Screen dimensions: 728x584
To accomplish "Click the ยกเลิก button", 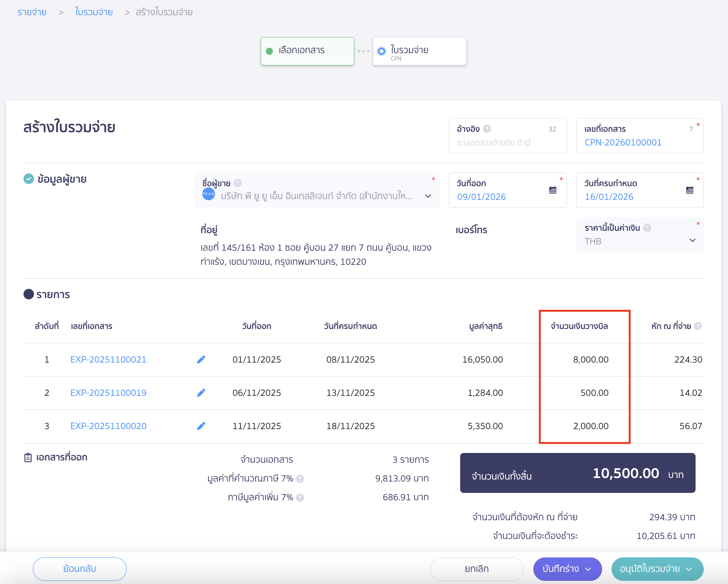I will click(x=477, y=569).
